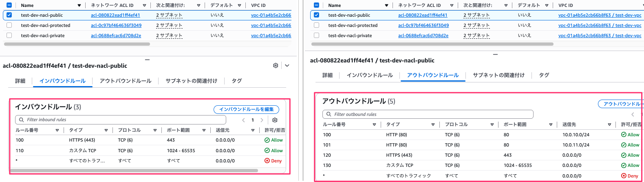Sort outbound rules by ポート範囲 column

(551, 124)
